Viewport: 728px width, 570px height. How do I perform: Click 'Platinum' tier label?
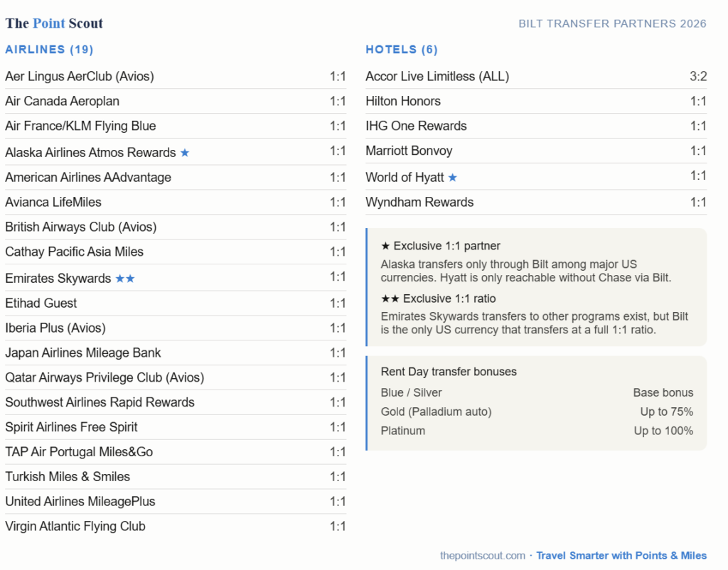[403, 431]
